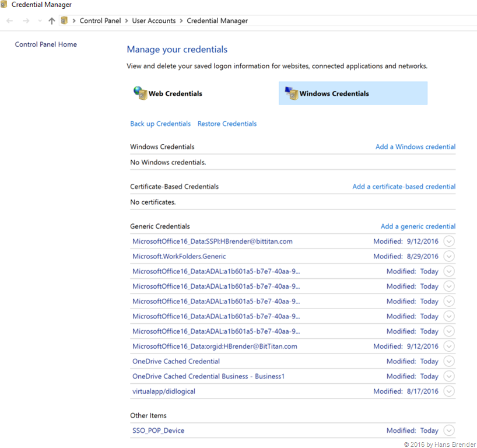Click the Web Credentials globe icon
This screenshot has width=477, height=448.
(x=140, y=93)
